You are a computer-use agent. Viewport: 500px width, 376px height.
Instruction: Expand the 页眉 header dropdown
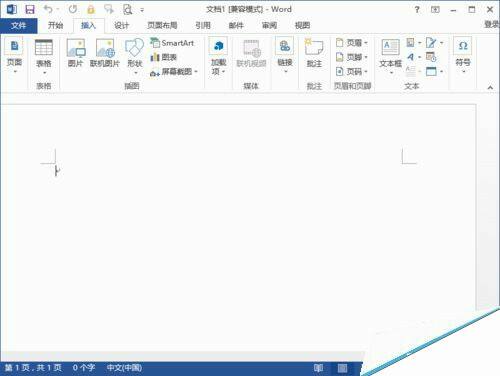pos(352,43)
